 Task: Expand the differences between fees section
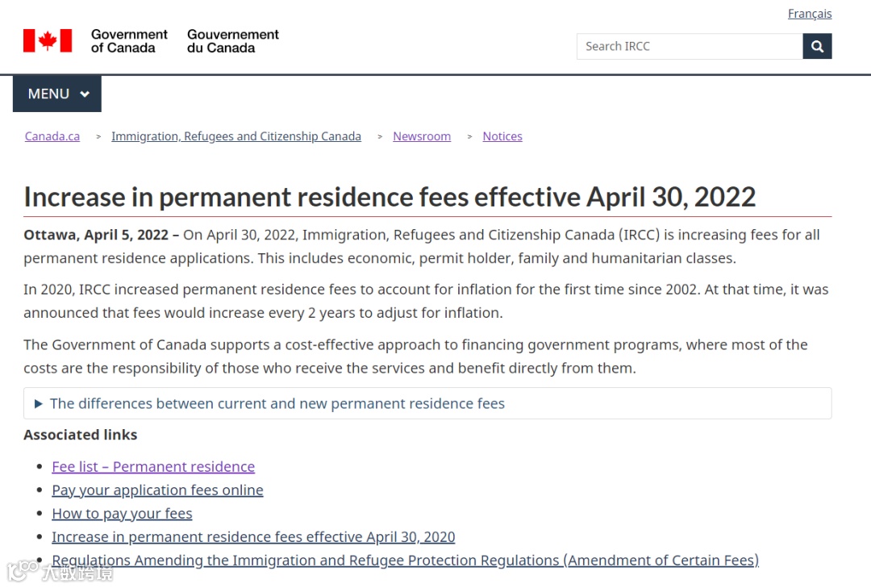427,403
